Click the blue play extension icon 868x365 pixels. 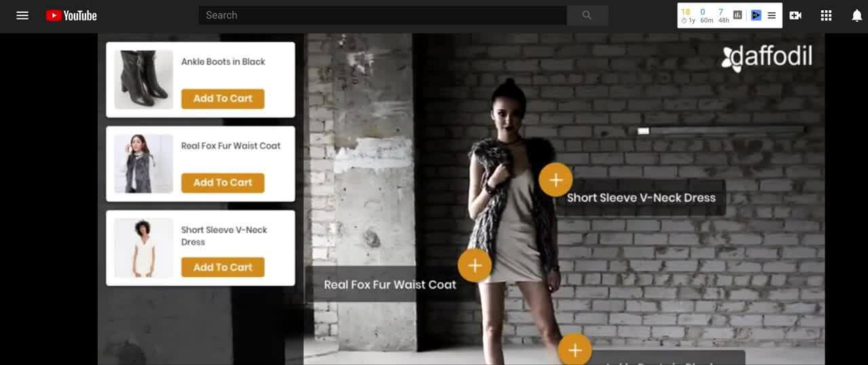pos(756,15)
